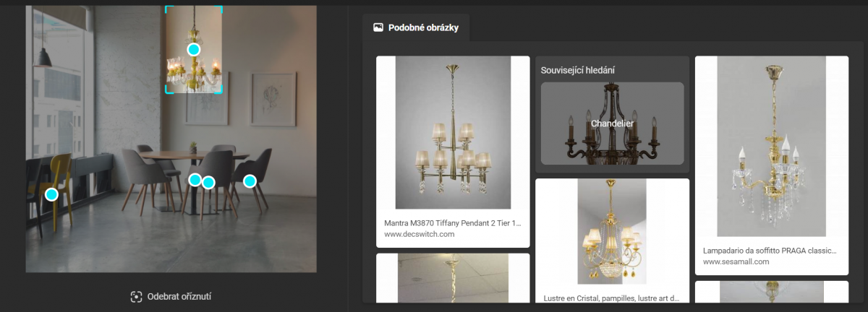Select the bottom-left crop corner handle
Viewport: 868px width, 312px height.
pyautogui.click(x=169, y=90)
